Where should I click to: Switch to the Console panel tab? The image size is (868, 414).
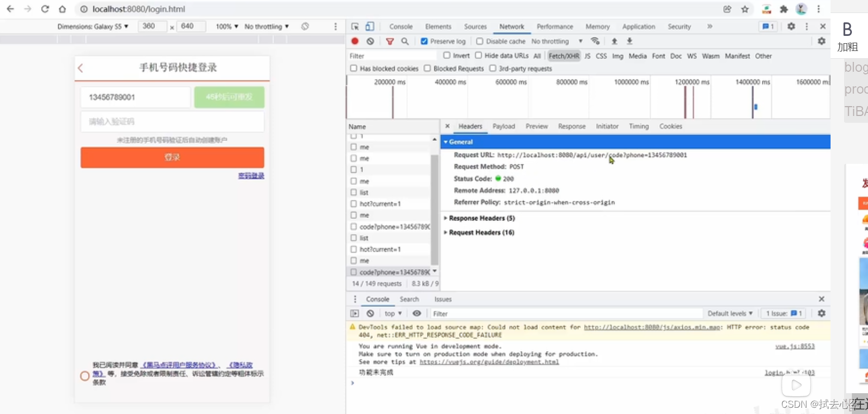click(401, 27)
